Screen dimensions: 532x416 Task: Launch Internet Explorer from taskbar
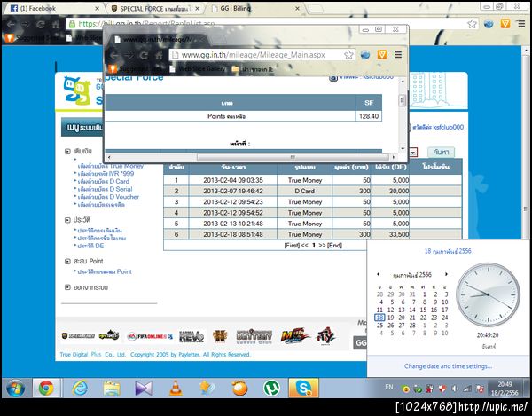[80, 389]
